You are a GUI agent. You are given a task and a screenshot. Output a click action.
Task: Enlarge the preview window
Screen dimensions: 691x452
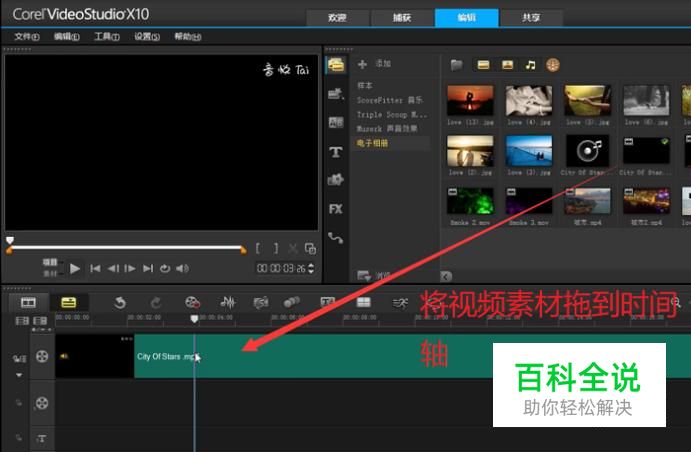click(310, 249)
